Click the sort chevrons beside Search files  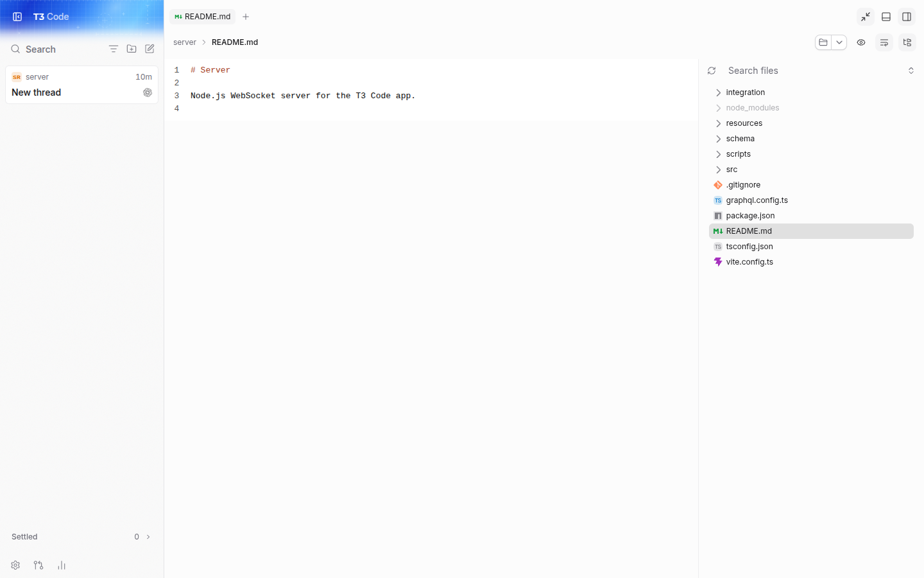911,71
